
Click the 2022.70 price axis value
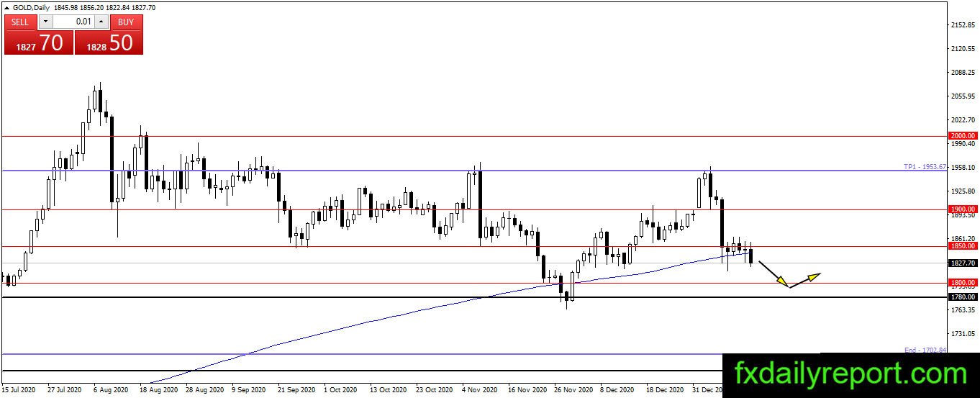click(x=963, y=120)
